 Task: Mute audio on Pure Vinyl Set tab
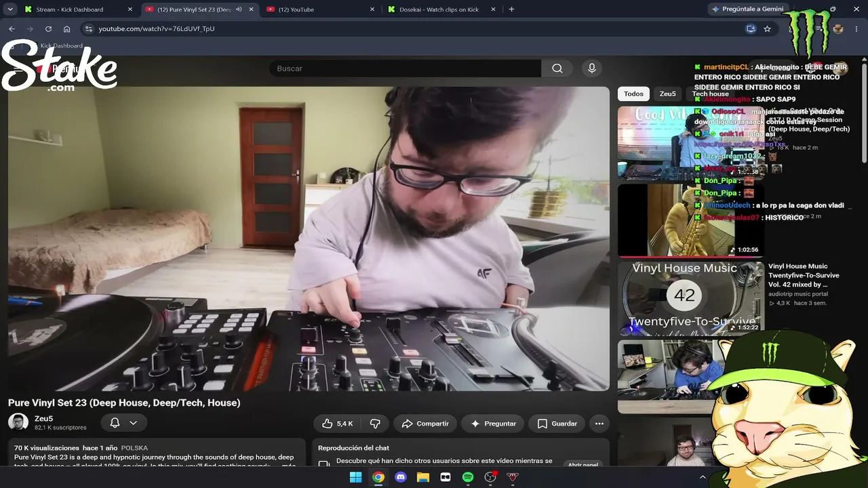[239, 9]
